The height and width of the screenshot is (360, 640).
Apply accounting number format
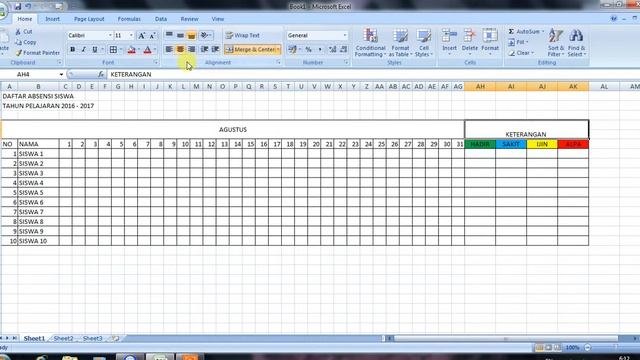(x=292, y=49)
